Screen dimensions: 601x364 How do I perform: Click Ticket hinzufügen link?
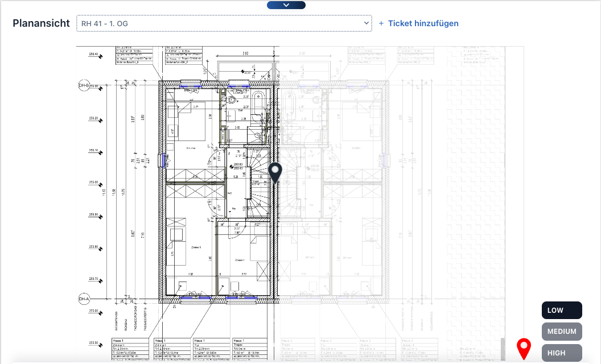423,23
